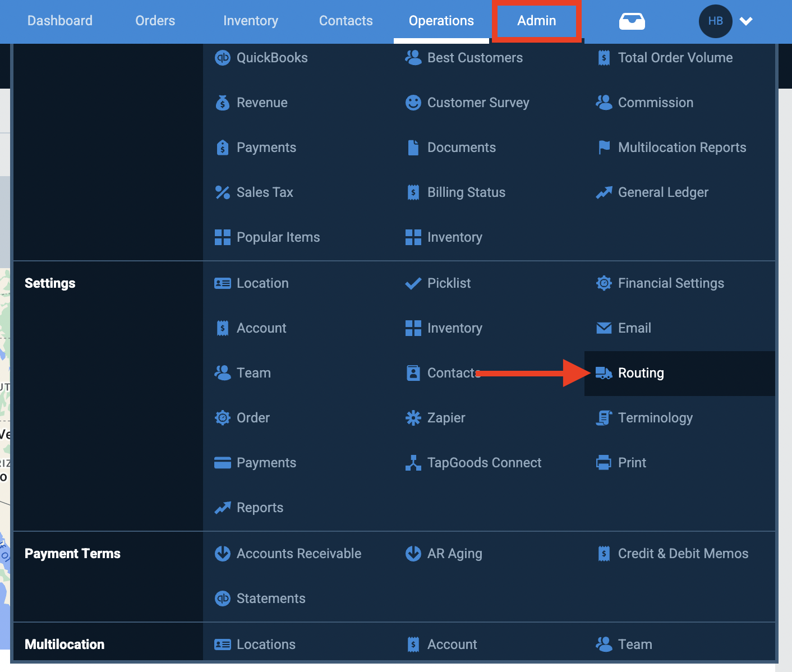The image size is (792, 672).
Task: Expand the user profile chevron dropdown
Action: click(x=746, y=21)
